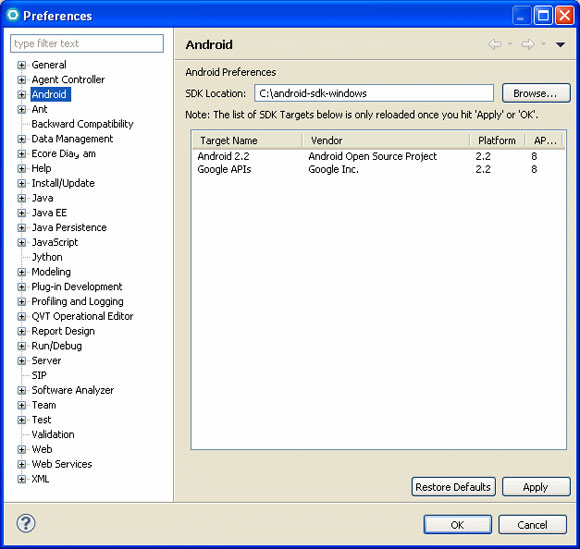Click the SDK Location text field
The height and width of the screenshot is (549, 580).
[x=374, y=93]
